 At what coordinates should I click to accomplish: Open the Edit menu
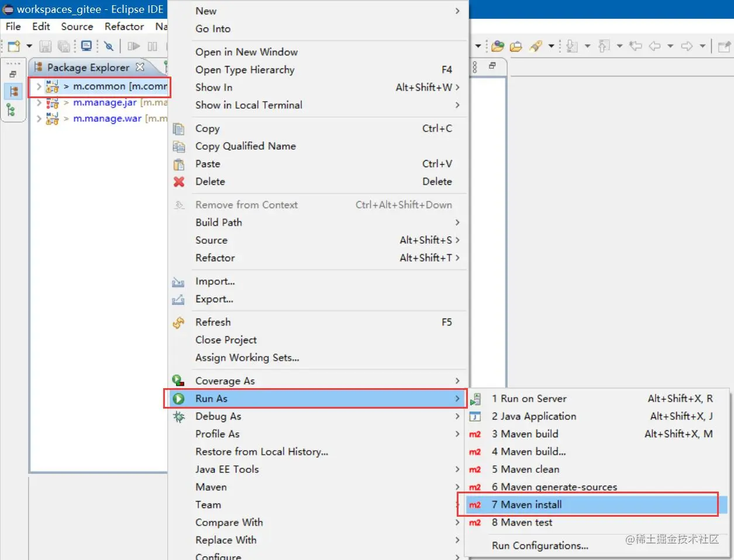pyautogui.click(x=41, y=26)
